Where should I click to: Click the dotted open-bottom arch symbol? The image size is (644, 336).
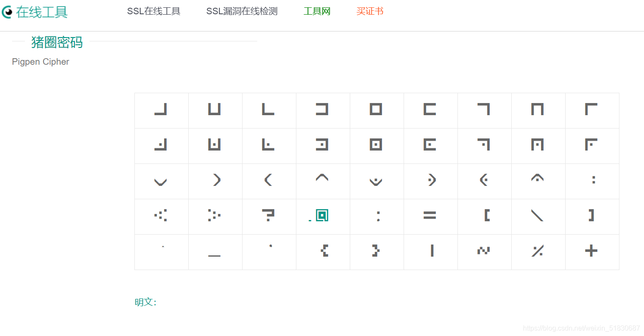(x=538, y=145)
